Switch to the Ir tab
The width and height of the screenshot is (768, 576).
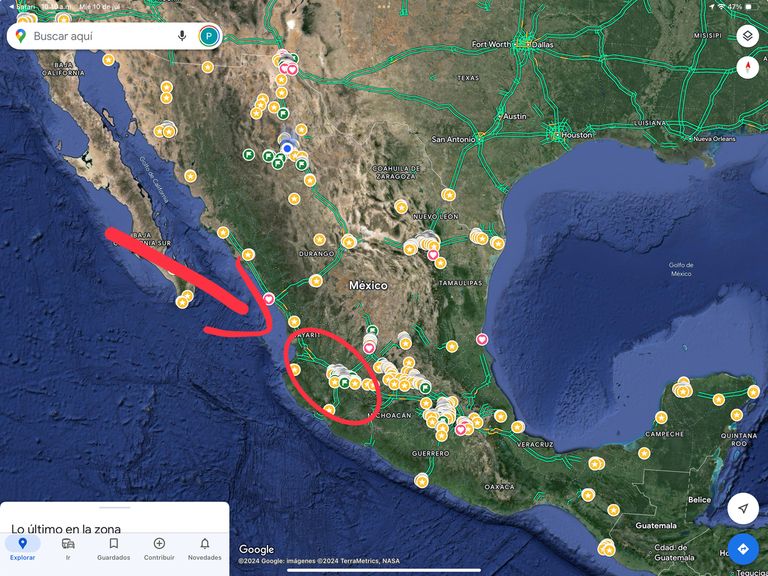click(68, 548)
